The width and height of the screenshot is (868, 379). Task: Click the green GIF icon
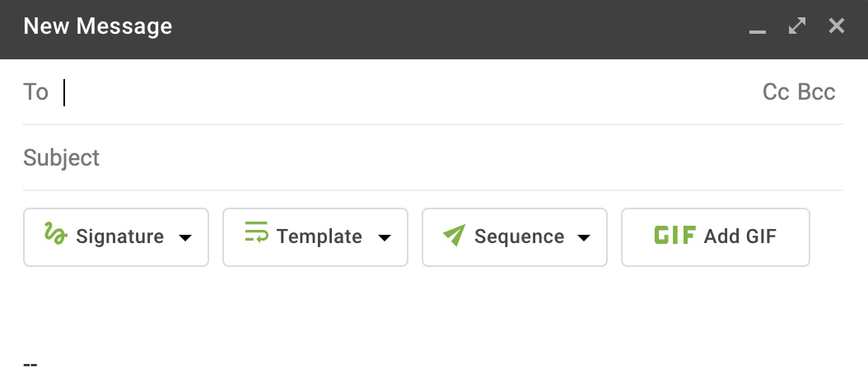point(674,236)
